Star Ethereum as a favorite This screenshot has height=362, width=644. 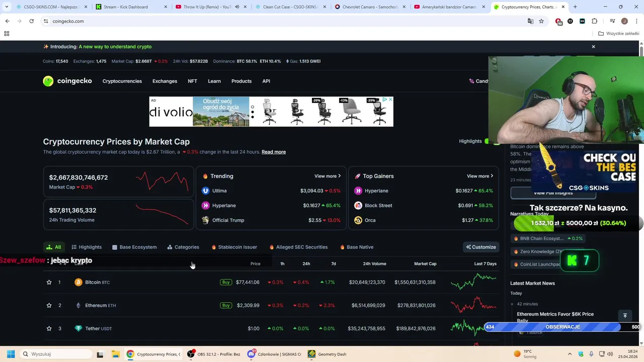[x=49, y=305]
